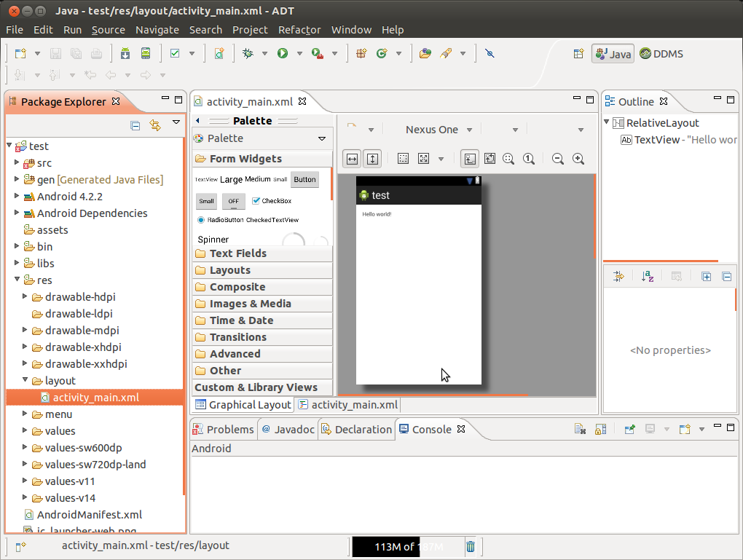Click the New Java Package icon
Image resolution: width=743 pixels, height=560 pixels.
coord(361,54)
